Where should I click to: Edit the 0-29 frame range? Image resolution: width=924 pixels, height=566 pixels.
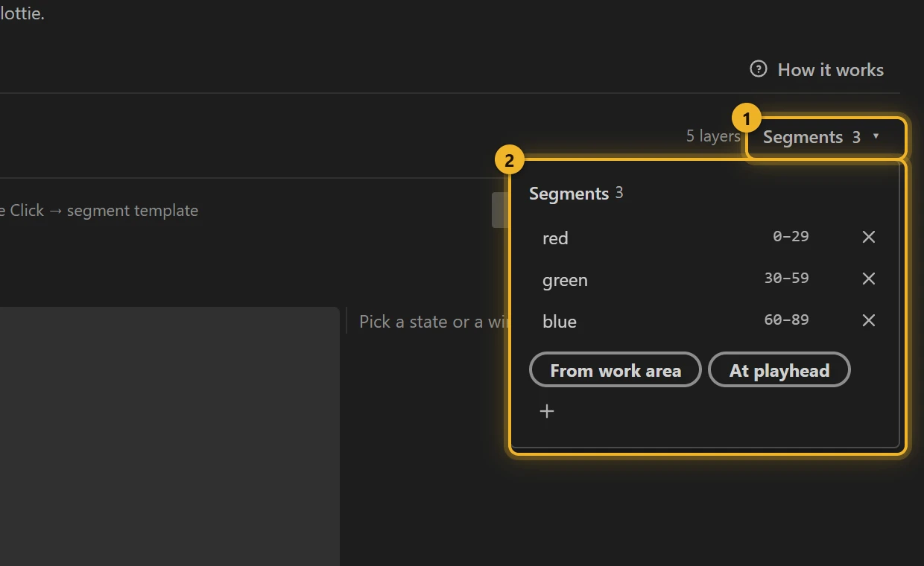click(791, 236)
